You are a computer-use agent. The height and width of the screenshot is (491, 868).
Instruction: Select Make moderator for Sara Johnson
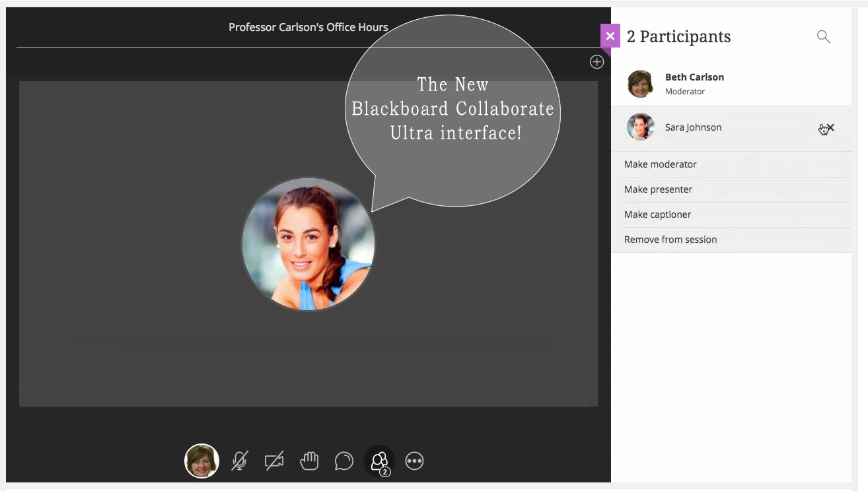tap(661, 164)
